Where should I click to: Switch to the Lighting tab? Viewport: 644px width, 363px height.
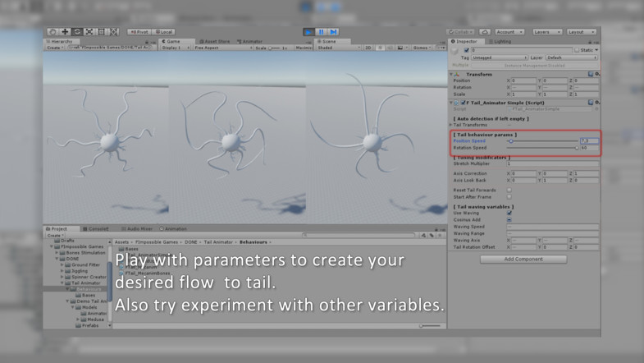click(500, 41)
